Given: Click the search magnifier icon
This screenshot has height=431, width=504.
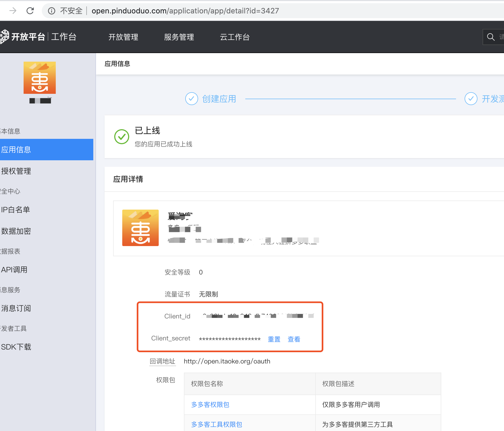Looking at the screenshot, I should pyautogui.click(x=491, y=37).
